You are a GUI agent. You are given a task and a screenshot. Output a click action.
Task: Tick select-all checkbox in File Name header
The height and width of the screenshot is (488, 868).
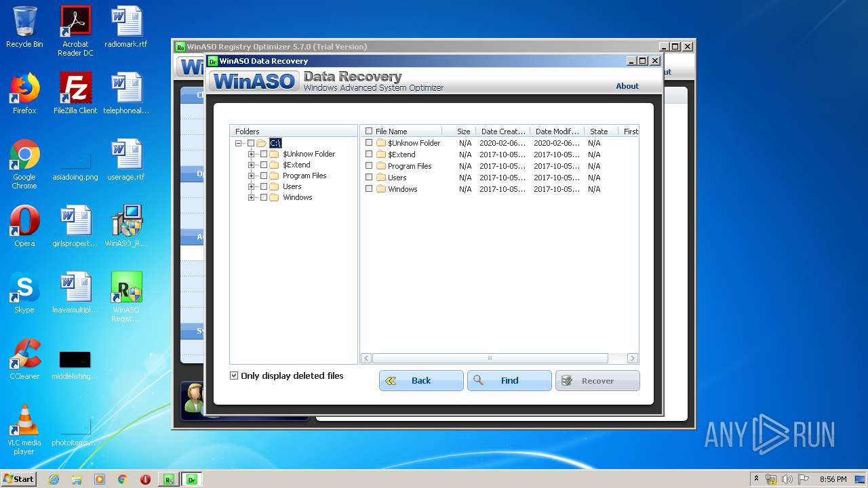[369, 131]
